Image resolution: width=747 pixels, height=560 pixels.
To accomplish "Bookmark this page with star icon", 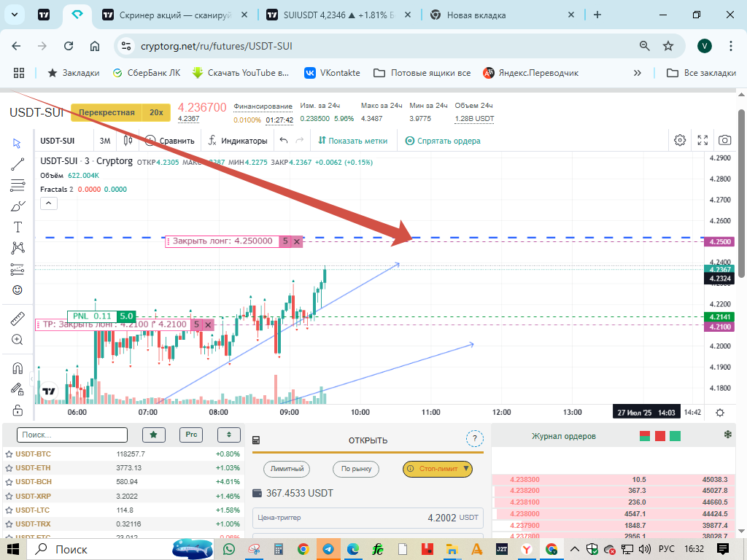I will 668,46.
